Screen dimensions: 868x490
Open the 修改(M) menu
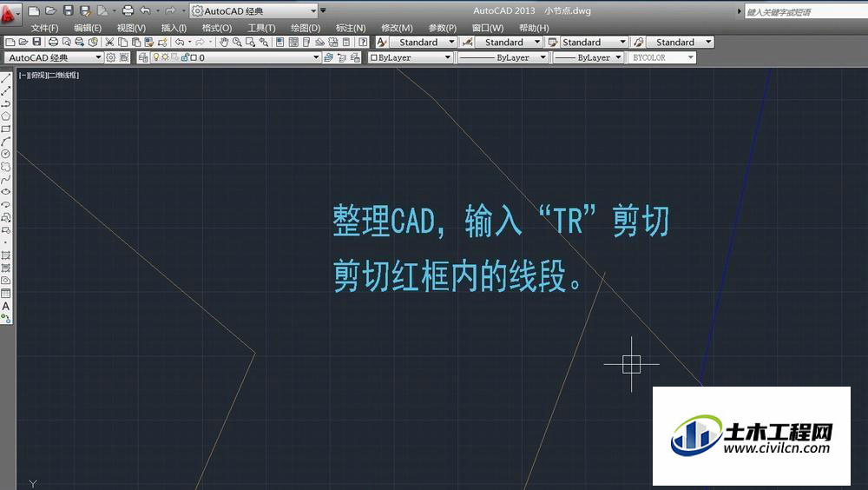coord(397,28)
